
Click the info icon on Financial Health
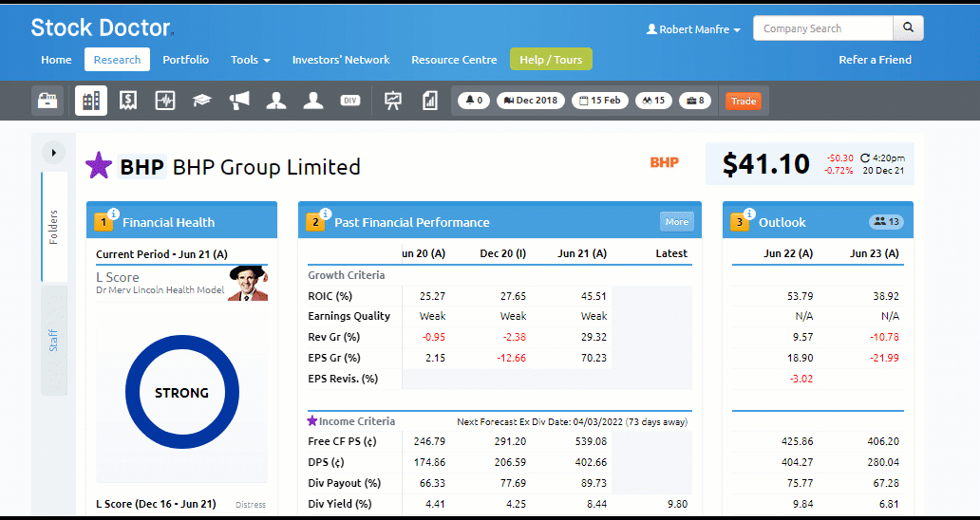(x=113, y=213)
